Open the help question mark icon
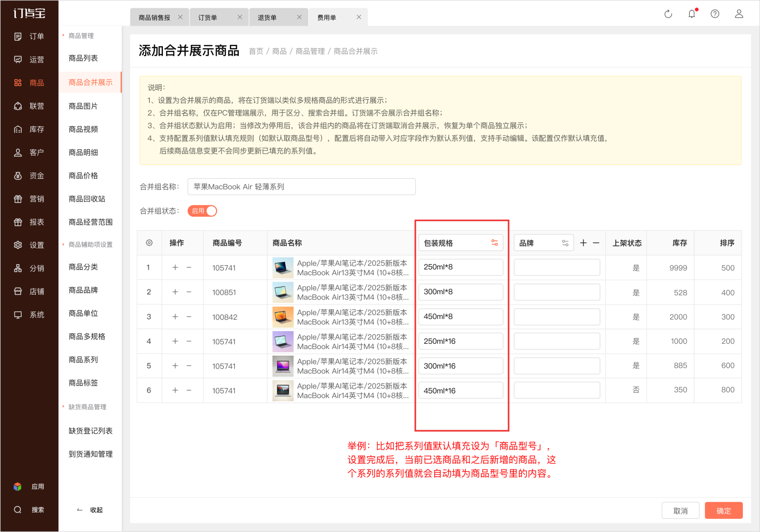 (x=715, y=14)
